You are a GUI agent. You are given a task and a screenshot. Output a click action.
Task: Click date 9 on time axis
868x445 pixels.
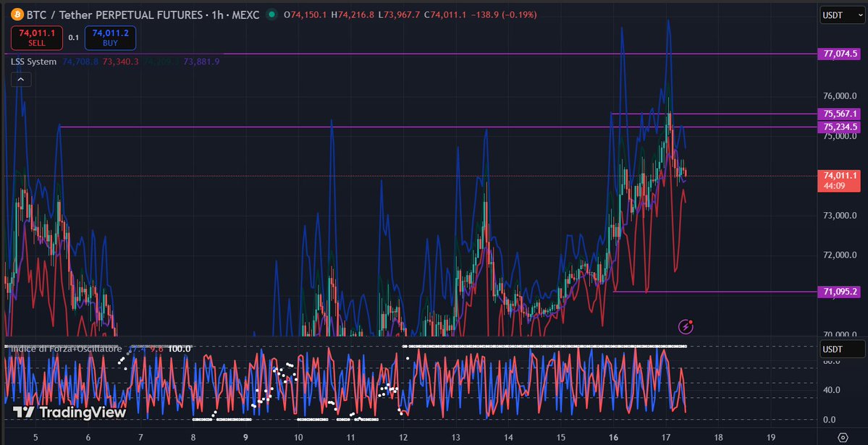[245, 437]
